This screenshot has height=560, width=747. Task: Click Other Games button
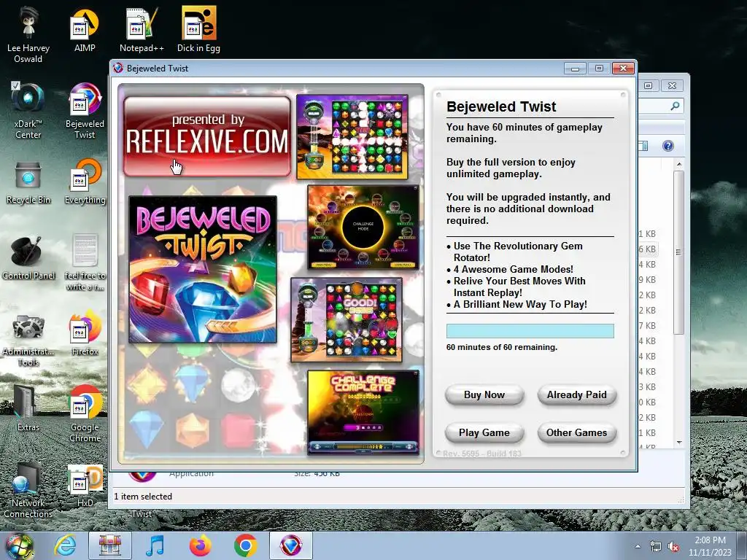click(576, 433)
